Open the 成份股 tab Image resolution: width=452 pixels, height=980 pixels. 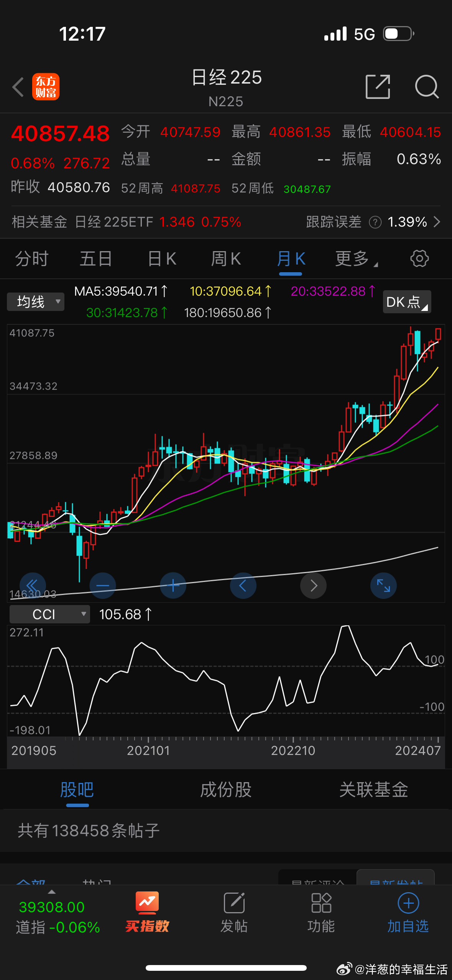[x=226, y=790]
